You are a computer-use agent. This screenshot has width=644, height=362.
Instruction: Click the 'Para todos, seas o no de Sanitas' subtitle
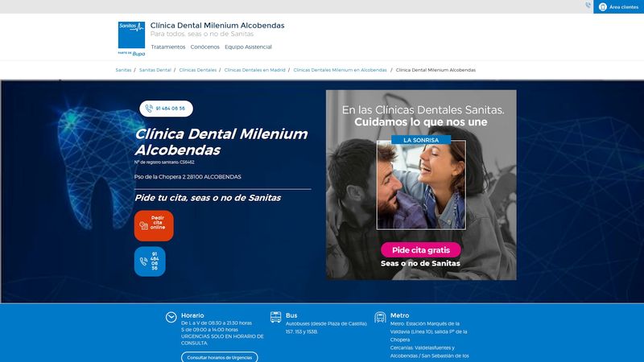202,34
